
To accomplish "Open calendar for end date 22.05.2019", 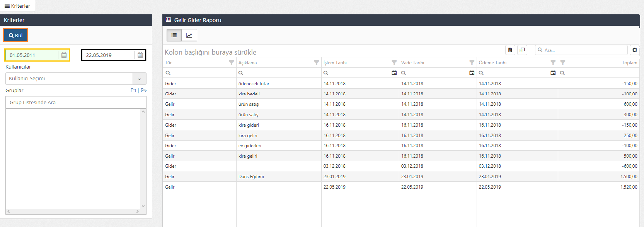I will click(140, 55).
